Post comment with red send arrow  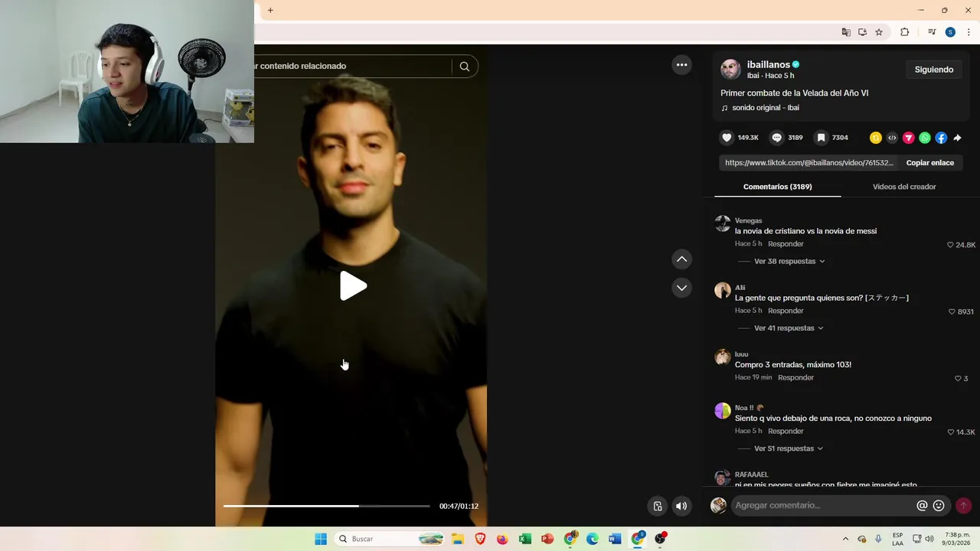click(x=963, y=506)
